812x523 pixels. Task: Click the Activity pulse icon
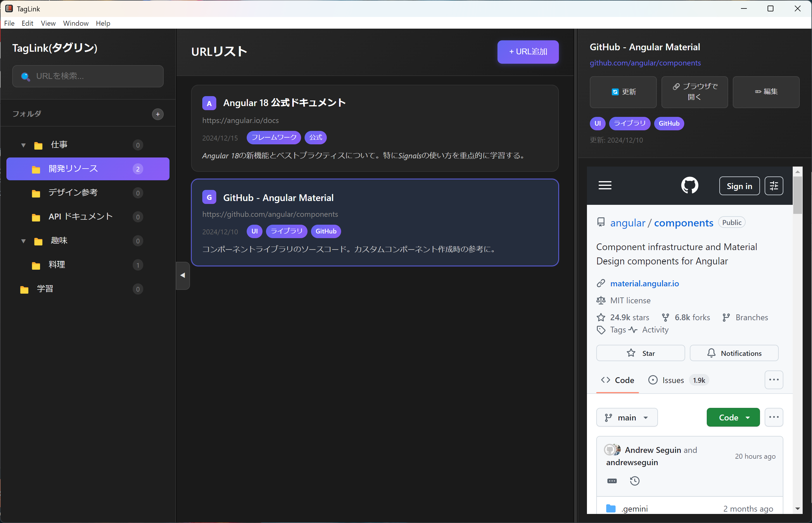633,330
